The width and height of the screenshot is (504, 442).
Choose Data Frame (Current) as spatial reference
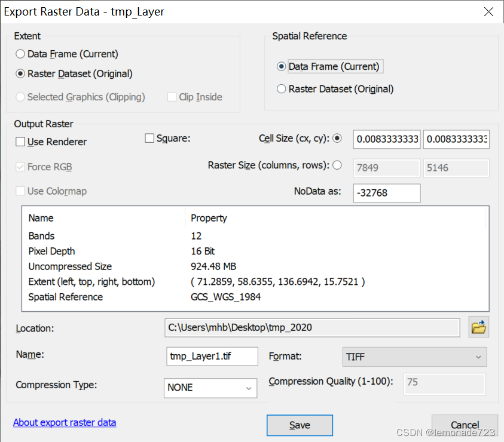pyautogui.click(x=281, y=66)
